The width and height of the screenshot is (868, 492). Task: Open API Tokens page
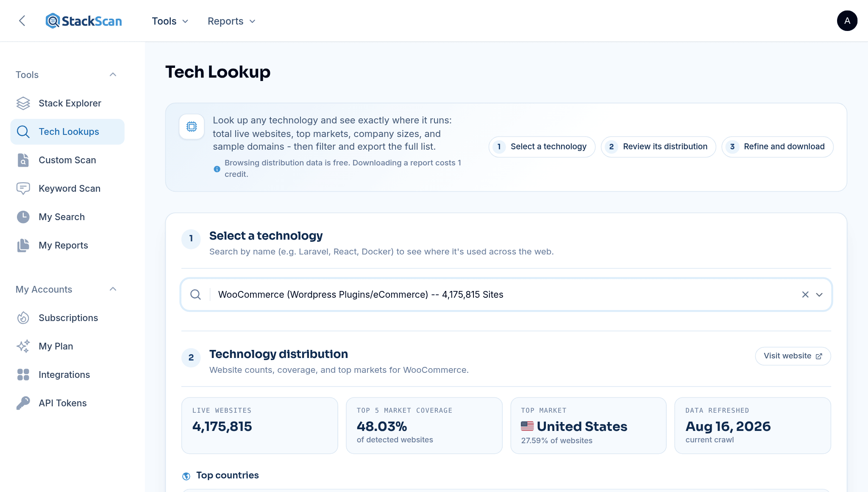67,403
